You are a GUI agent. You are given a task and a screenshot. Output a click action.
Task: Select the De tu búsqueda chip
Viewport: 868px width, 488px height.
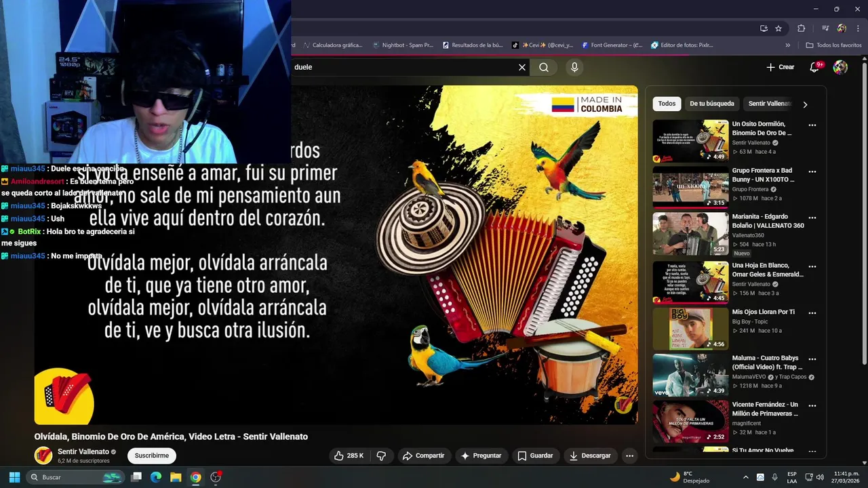tap(712, 104)
